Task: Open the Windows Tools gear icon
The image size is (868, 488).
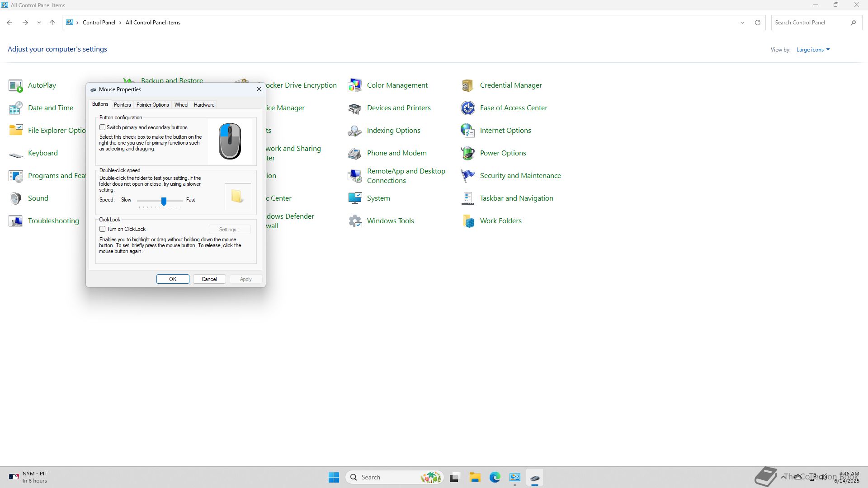Action: (355, 221)
